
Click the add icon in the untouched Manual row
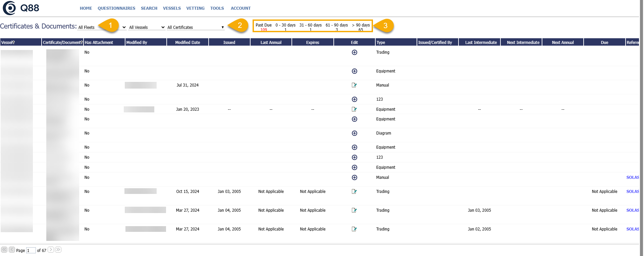pos(354,177)
